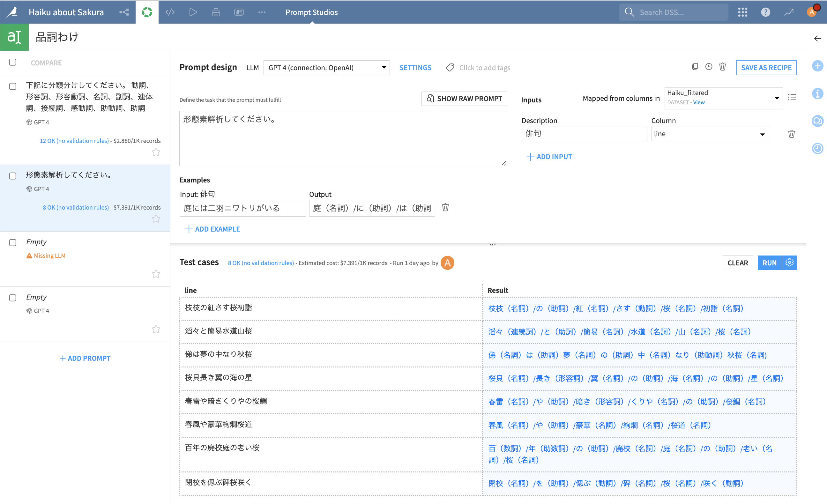Open the more options ellipsis menu
827x504 pixels.
pos(262,12)
